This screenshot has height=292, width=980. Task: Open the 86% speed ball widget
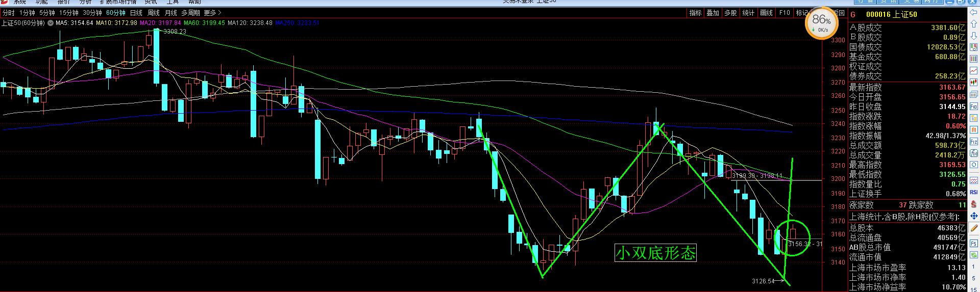[822, 23]
